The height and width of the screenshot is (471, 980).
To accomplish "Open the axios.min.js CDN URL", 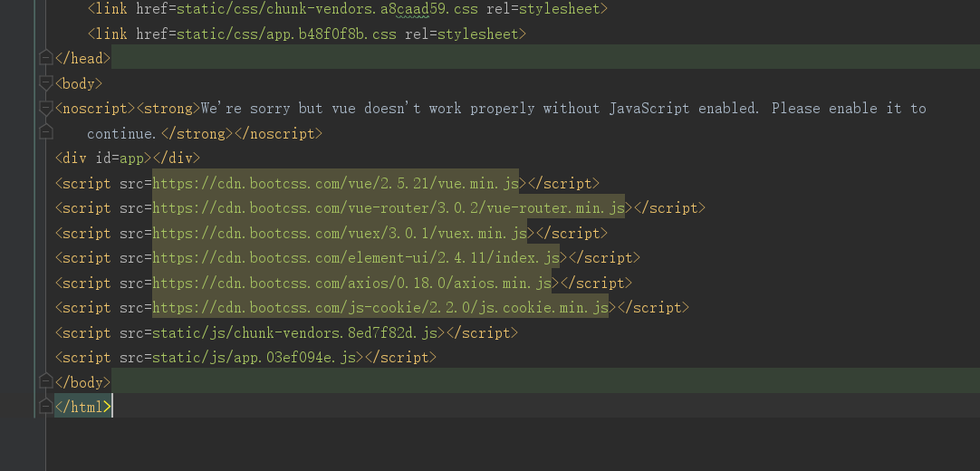I will pyautogui.click(x=351, y=283).
